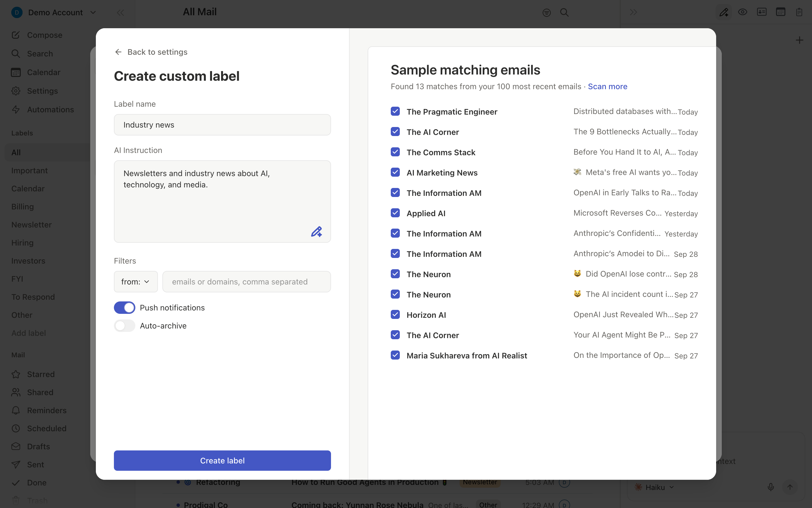The height and width of the screenshot is (508, 812).
Task: Uncheck Maria Sukhareva from AI Realist email
Action: click(x=395, y=355)
